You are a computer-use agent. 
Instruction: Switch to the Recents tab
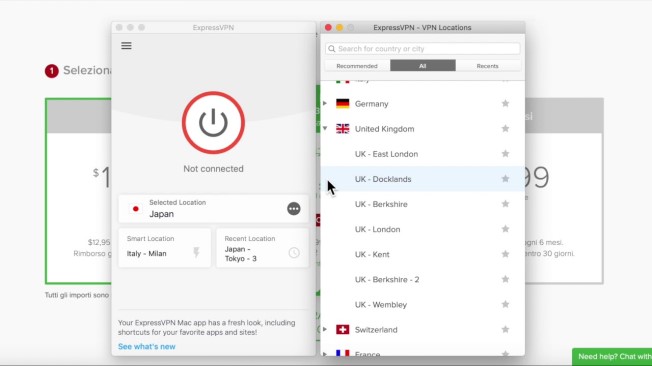pyautogui.click(x=488, y=66)
